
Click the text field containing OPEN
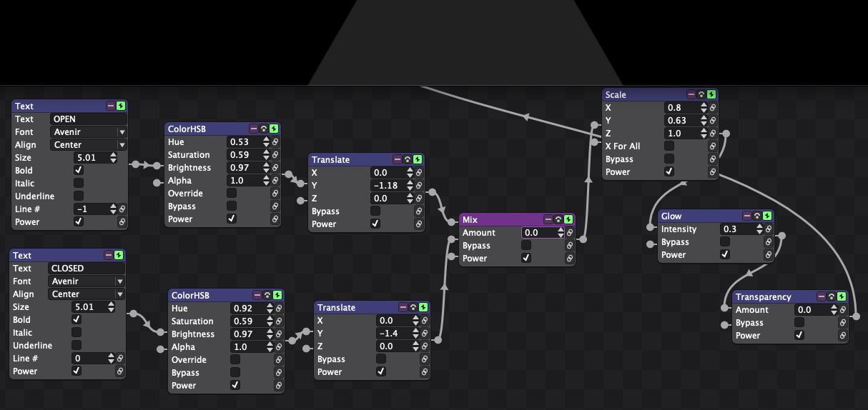pyautogui.click(x=89, y=119)
